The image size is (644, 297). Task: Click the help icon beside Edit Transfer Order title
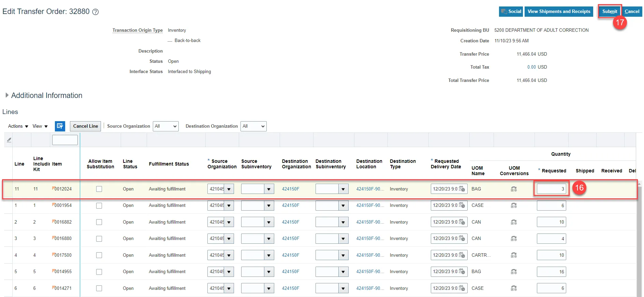pos(96,12)
